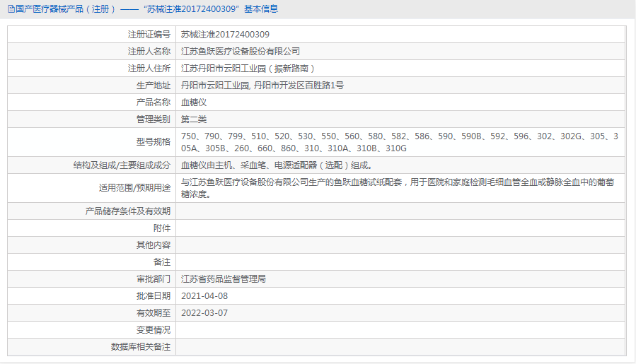This screenshot has width=636, height=364.
Task: Select approving department 江苏省药品监督管理局
Action: click(224, 279)
